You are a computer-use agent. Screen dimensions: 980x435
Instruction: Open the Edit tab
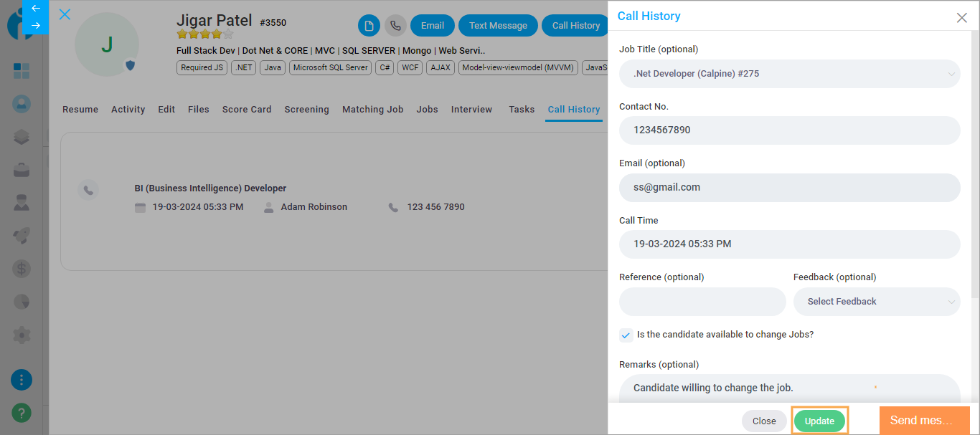click(x=166, y=110)
